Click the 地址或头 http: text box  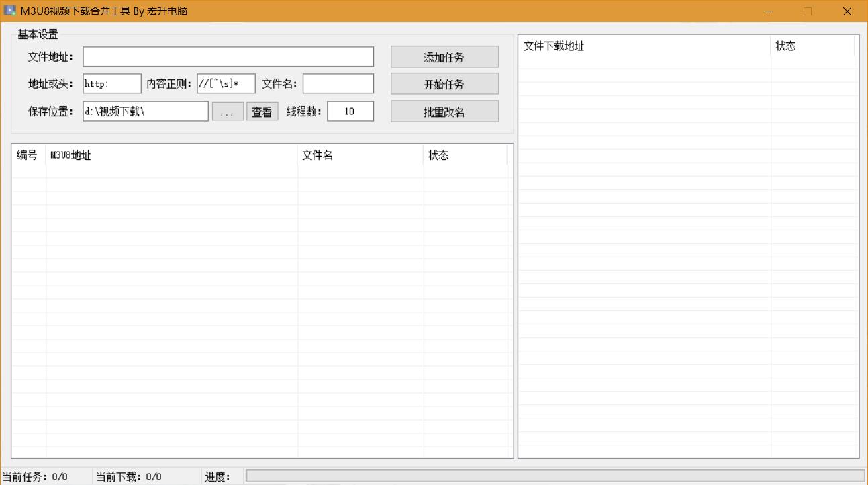tap(112, 84)
